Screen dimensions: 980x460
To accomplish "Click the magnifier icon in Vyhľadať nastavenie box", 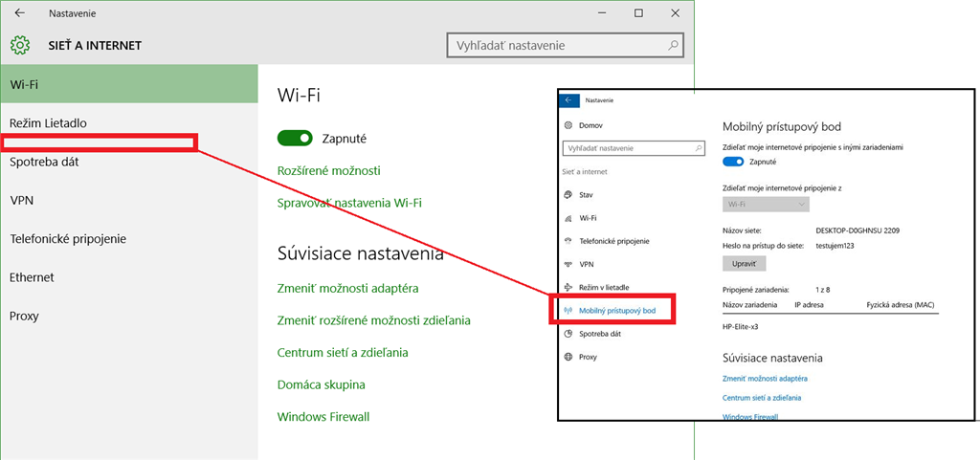I will pyautogui.click(x=673, y=46).
